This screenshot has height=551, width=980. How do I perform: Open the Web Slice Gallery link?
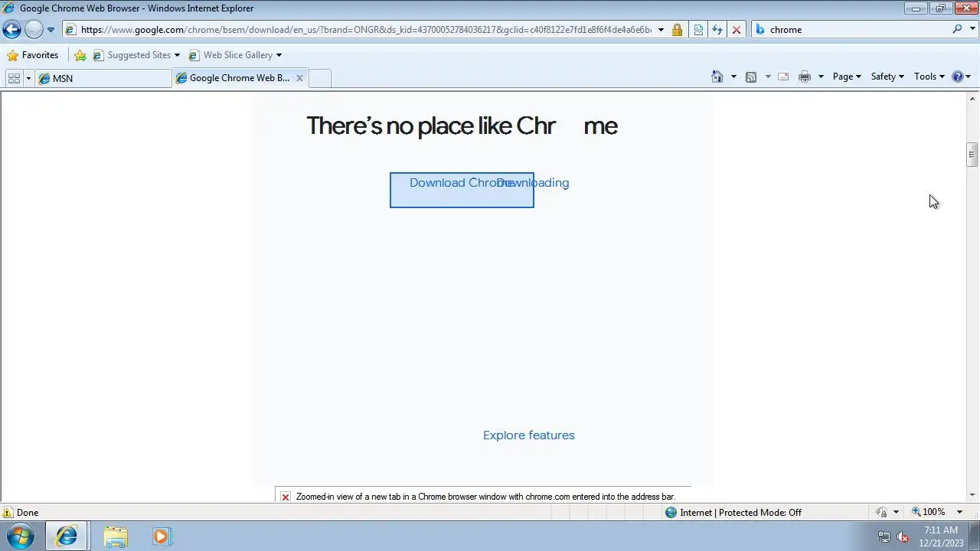click(235, 55)
